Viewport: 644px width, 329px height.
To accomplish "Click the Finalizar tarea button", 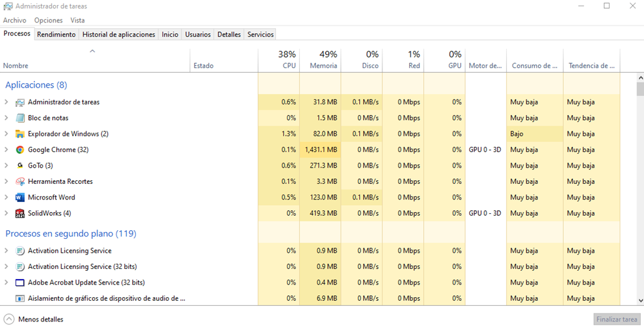I will tap(616, 319).
